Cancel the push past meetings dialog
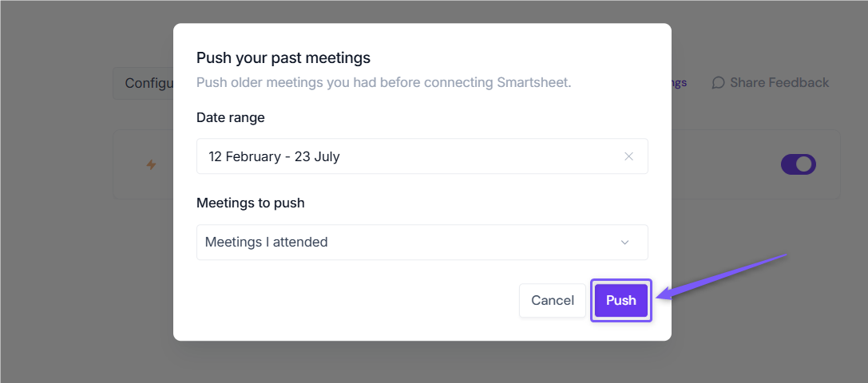Image resolution: width=868 pixels, height=383 pixels. tap(553, 301)
